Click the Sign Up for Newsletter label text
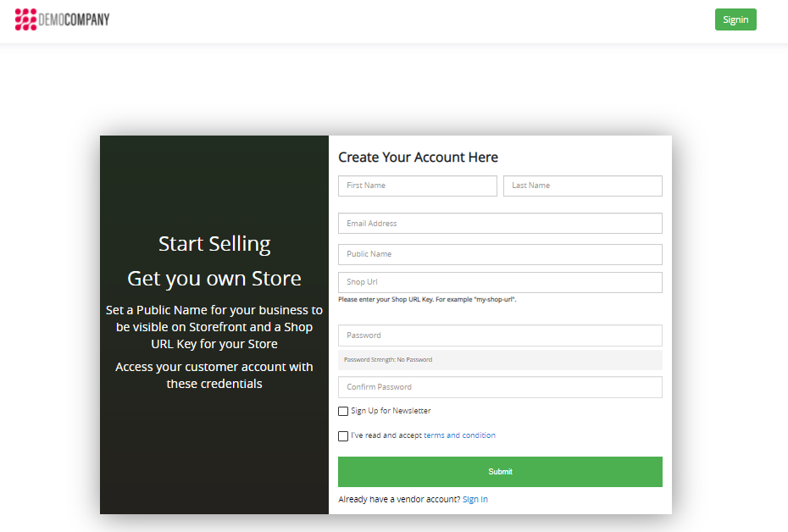This screenshot has width=788, height=532. click(391, 411)
